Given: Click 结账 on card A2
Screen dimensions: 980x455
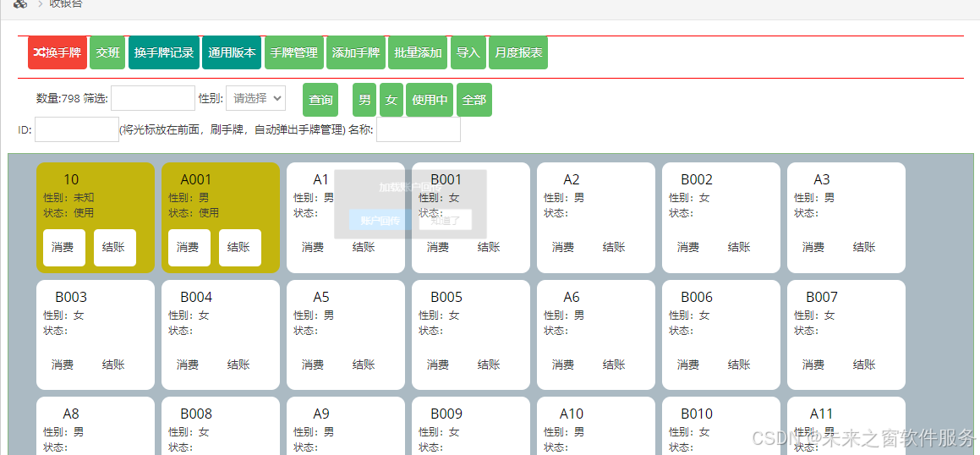Looking at the screenshot, I should click(614, 248).
